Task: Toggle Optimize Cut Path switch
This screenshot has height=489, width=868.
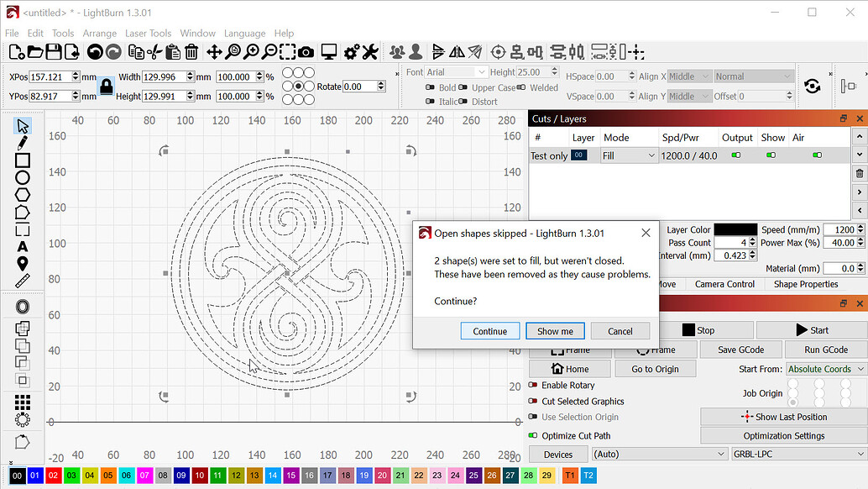Action: [533, 436]
